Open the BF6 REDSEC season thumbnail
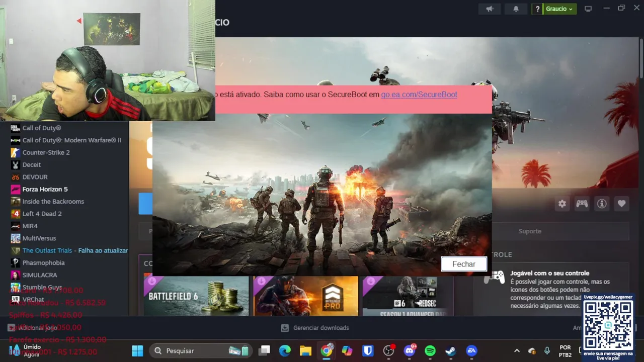The width and height of the screenshot is (644, 362). tap(408, 296)
